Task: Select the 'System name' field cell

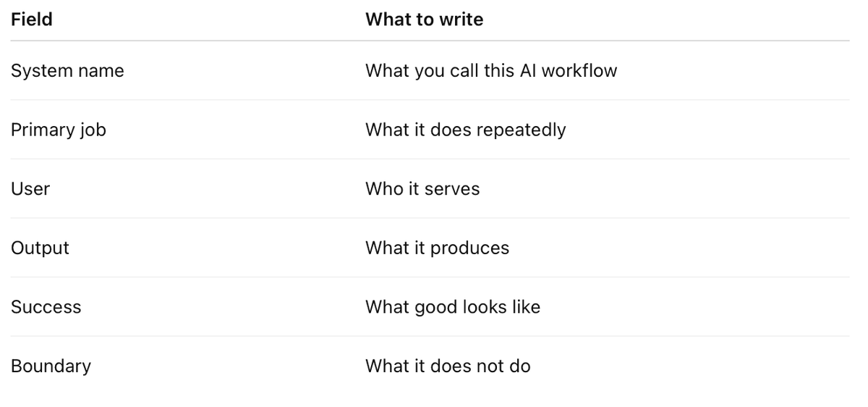Action: [67, 71]
